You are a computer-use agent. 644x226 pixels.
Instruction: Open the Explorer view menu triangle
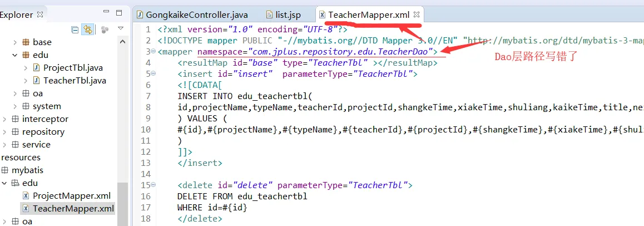click(120, 28)
